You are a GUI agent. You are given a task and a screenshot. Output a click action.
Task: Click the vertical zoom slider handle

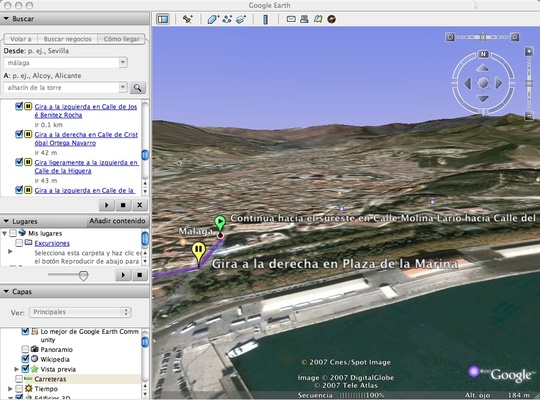pos(529,83)
